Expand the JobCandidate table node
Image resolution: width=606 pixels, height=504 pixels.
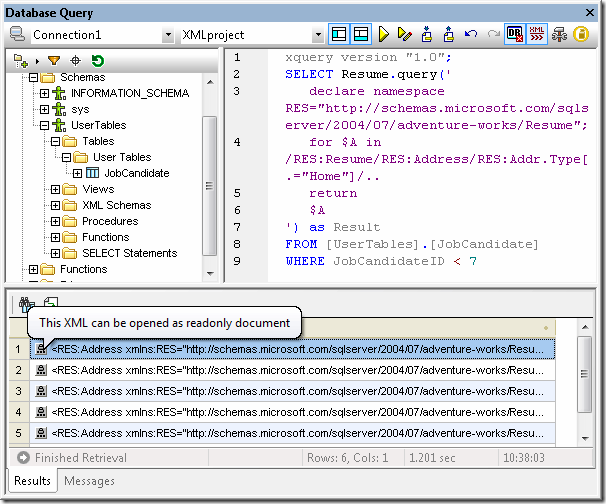(x=77, y=173)
